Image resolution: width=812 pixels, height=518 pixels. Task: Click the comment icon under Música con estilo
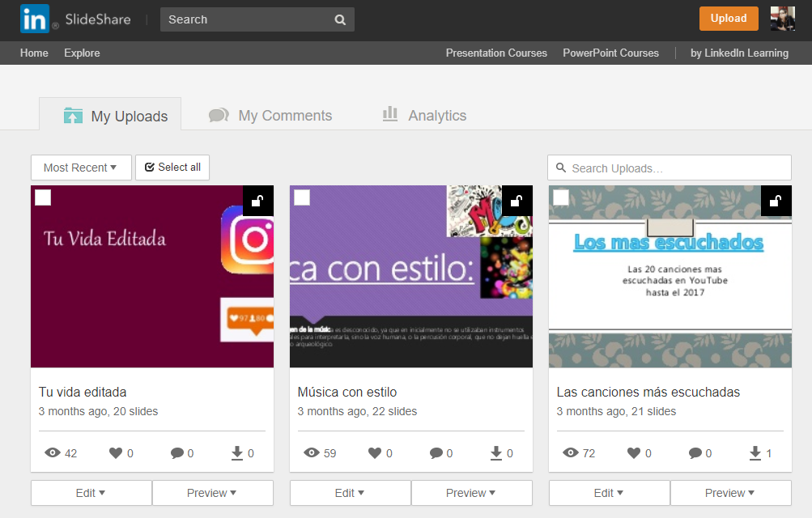(436, 453)
